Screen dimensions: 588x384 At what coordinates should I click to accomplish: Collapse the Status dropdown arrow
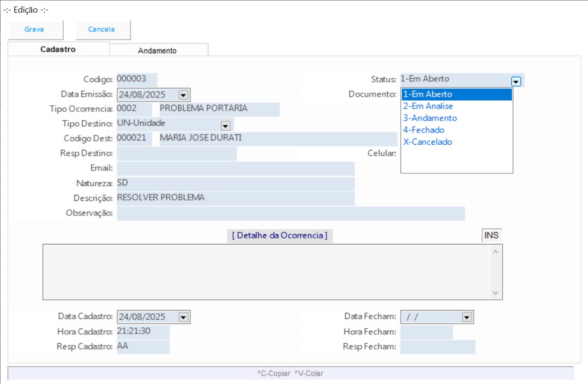pos(516,81)
